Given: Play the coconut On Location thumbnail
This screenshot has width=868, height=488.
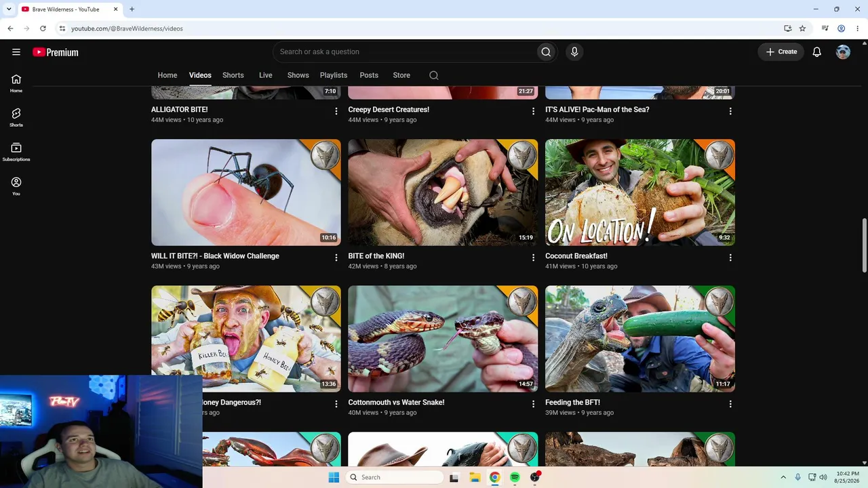Looking at the screenshot, I should [x=640, y=192].
